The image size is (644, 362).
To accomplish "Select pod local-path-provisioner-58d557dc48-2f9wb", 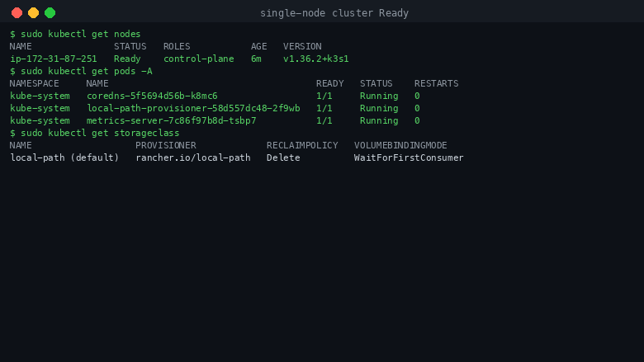I will tap(193, 108).
